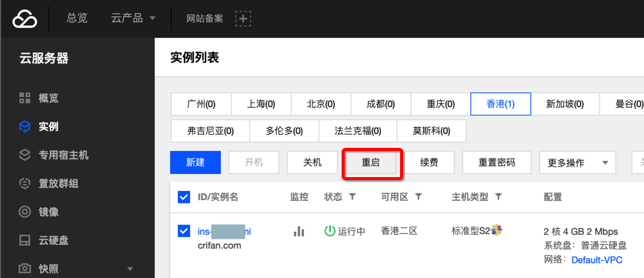Click the 关机 button
644x278 pixels.
[x=312, y=162]
